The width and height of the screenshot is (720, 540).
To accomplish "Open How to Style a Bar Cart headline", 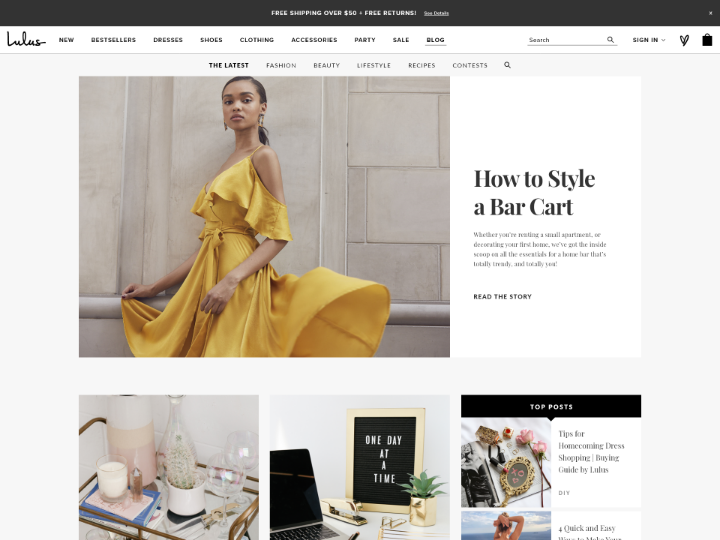I will tap(534, 192).
